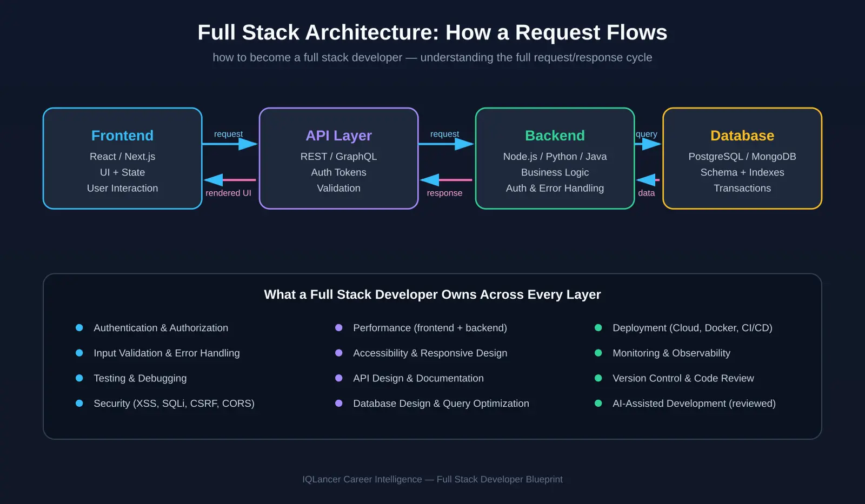Click the title "Full Stack Architecture: How a Request Flows"

click(432, 32)
